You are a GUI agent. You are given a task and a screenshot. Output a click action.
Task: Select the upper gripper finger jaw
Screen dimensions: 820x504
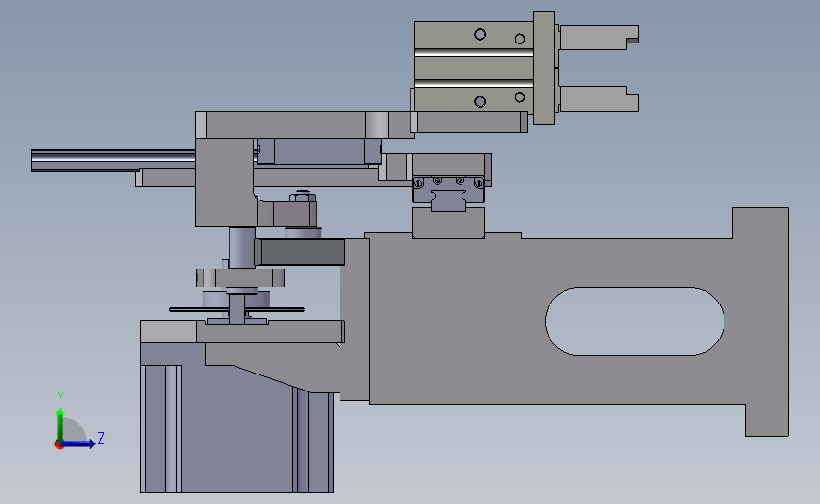pos(599,37)
